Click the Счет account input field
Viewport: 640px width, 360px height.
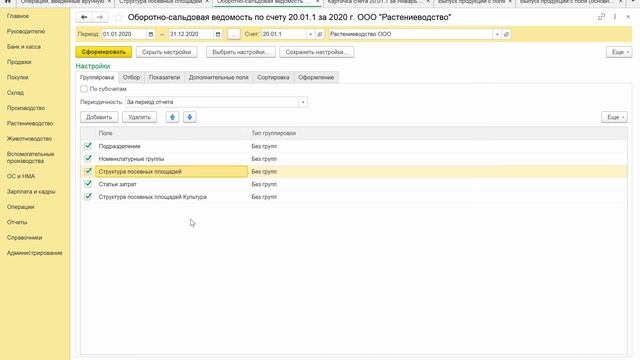click(x=284, y=34)
